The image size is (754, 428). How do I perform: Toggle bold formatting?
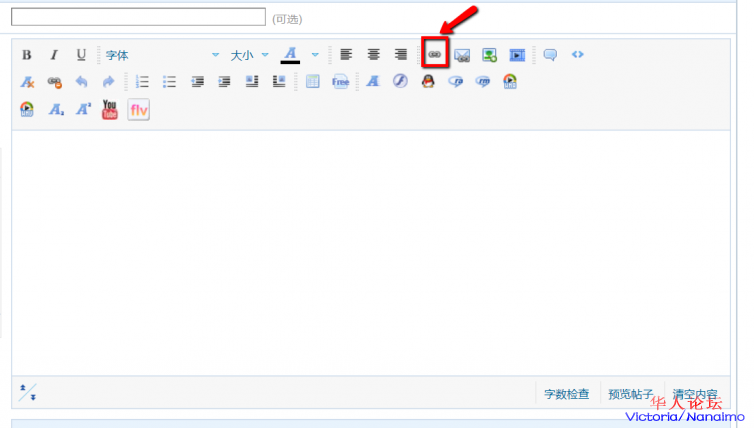27,55
